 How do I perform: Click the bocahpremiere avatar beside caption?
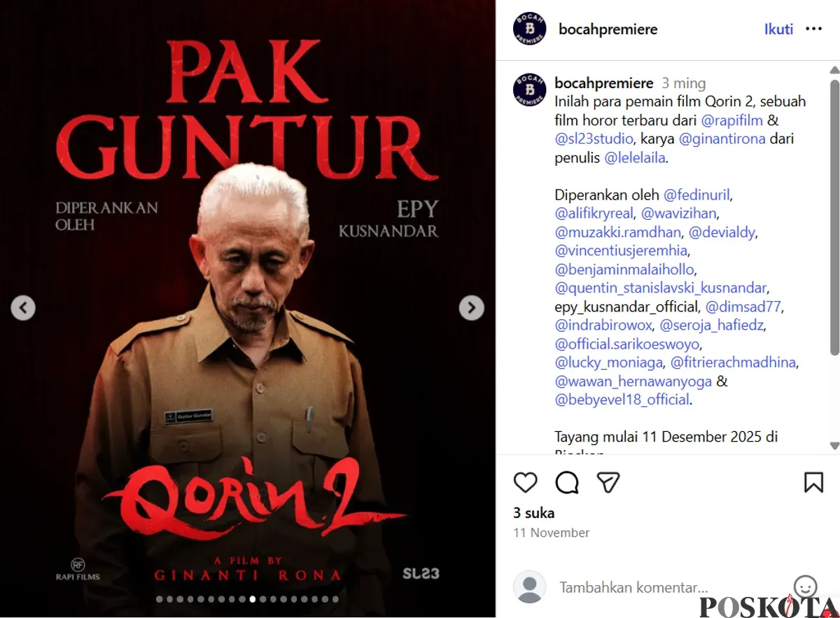pos(530,89)
